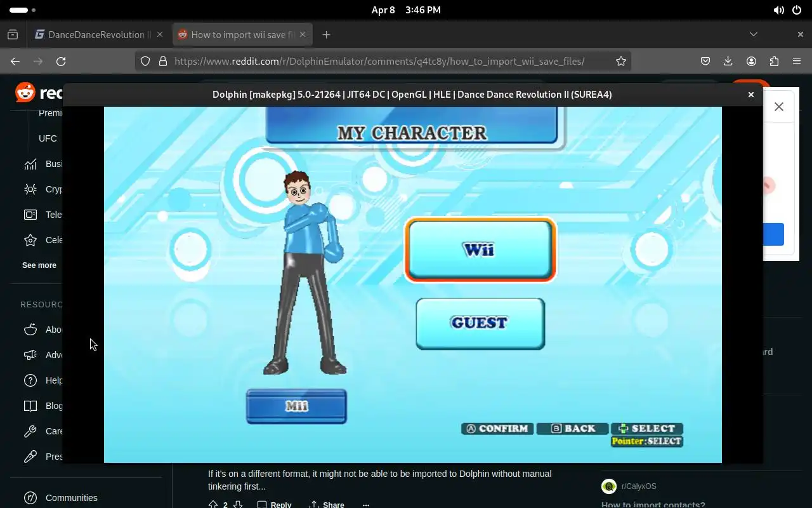Click the Mii name label button
This screenshot has height=508, width=812.
coord(296,406)
